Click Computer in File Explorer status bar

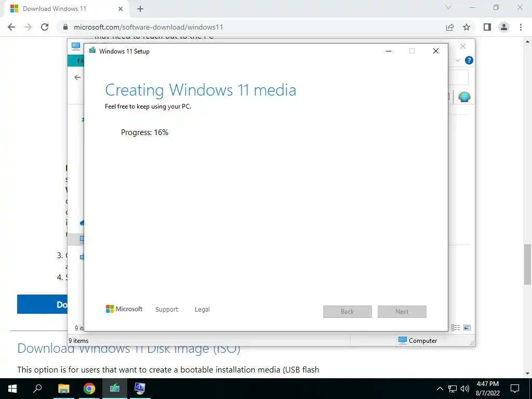pyautogui.click(x=418, y=340)
